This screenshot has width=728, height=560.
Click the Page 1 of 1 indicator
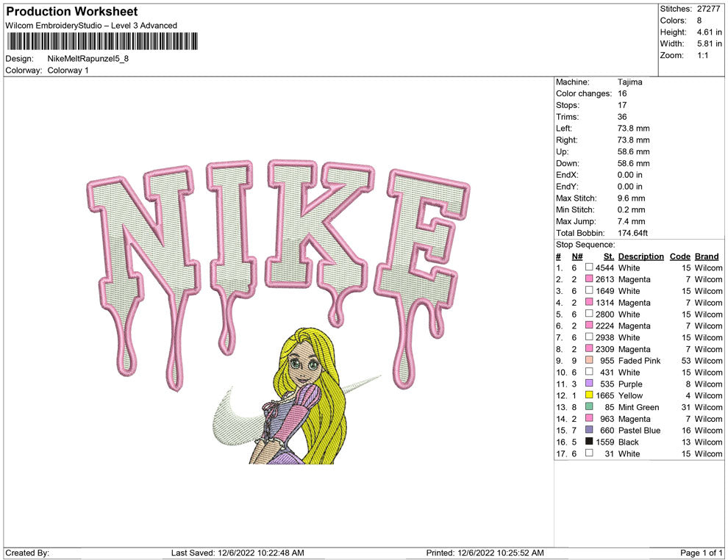pyautogui.click(x=701, y=553)
